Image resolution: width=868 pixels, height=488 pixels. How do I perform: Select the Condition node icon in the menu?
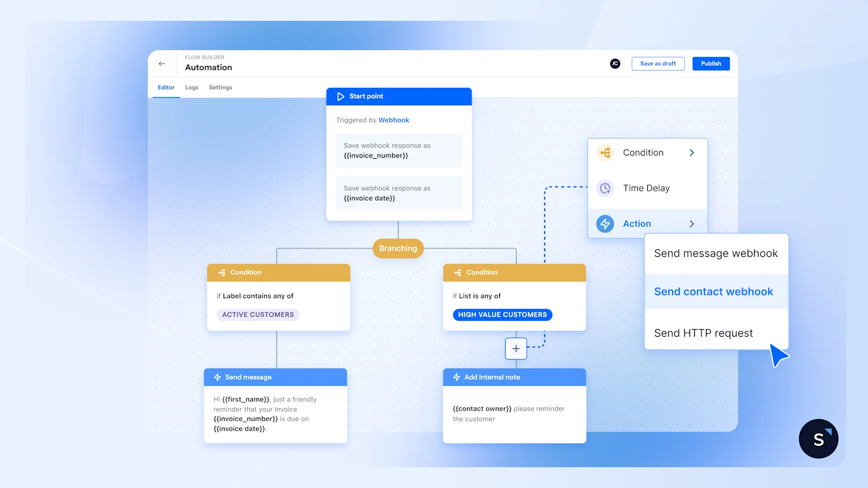(x=604, y=152)
